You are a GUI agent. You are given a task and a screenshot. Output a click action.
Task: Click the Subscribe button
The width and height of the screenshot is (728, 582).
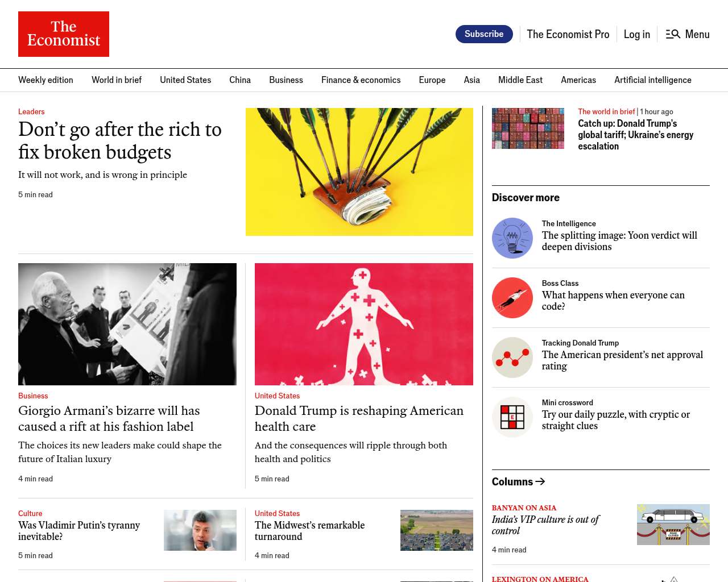(484, 34)
